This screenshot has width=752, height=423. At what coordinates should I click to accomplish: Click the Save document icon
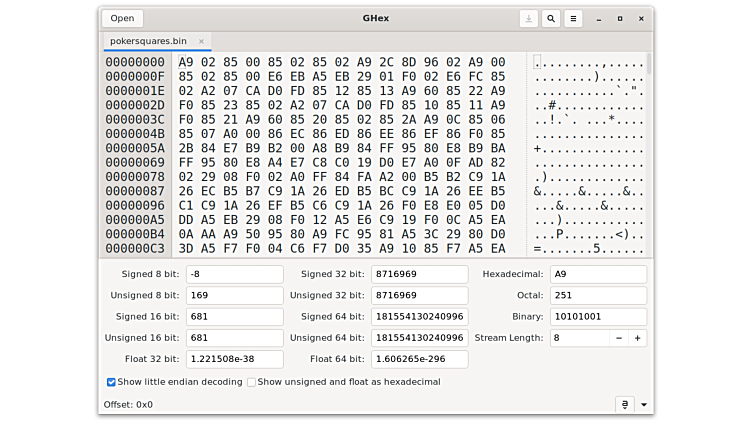[528, 18]
